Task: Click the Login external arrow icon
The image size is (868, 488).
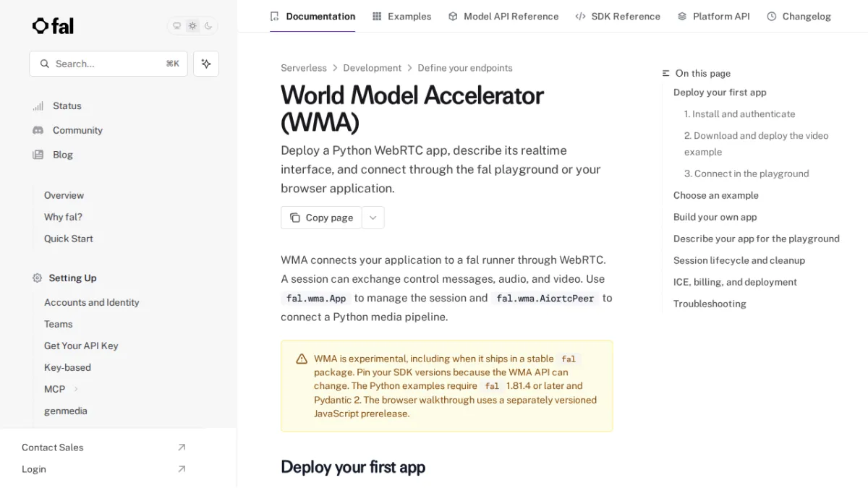Action: pyautogui.click(x=182, y=469)
